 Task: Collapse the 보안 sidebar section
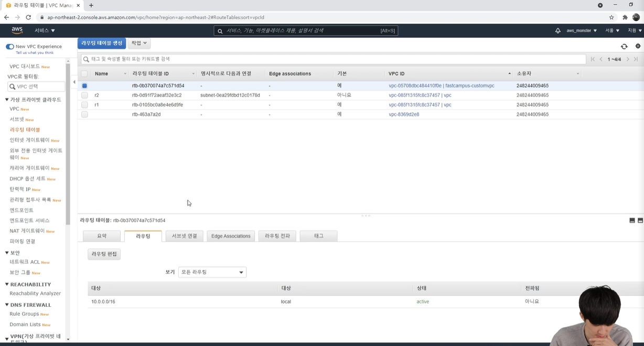(7, 253)
